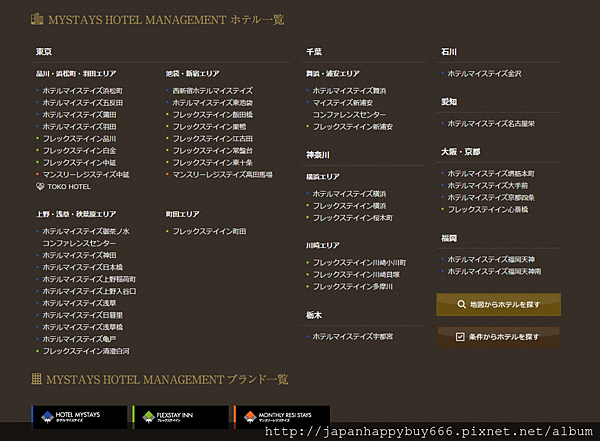This screenshot has height=441, width=600.
Task: Open フレックステイイン新浦安 link
Action: click(x=353, y=127)
